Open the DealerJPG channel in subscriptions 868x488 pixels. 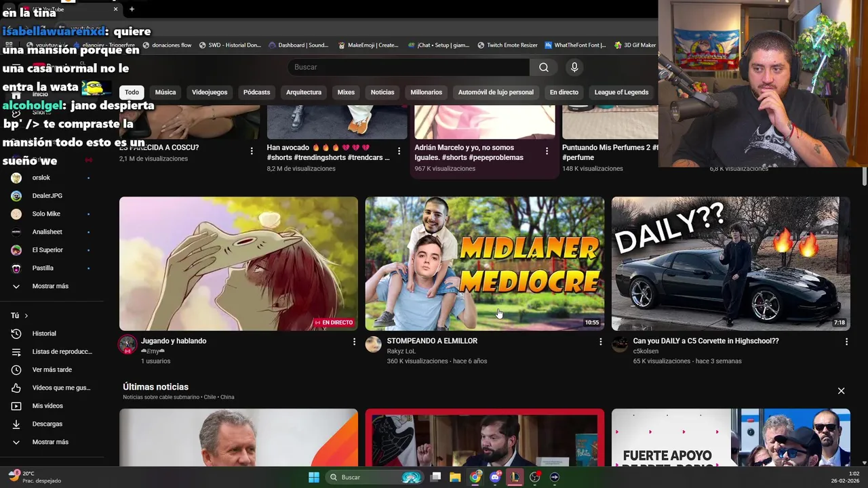tap(47, 196)
